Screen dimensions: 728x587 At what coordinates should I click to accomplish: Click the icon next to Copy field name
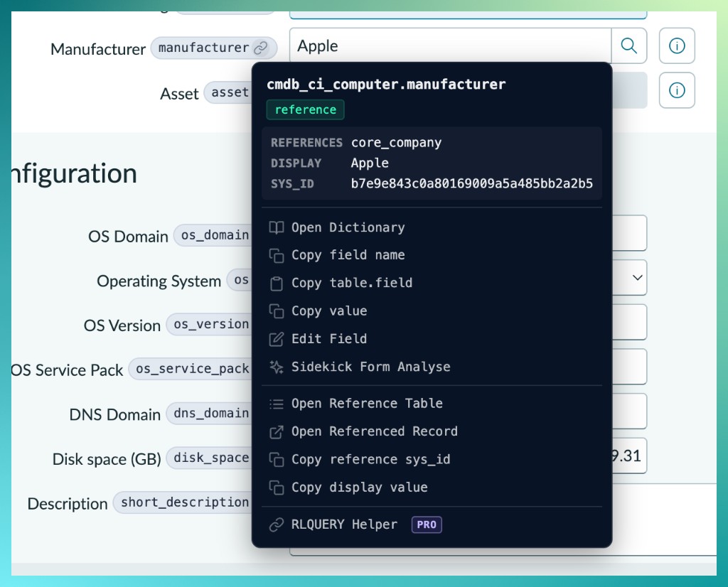[277, 255]
